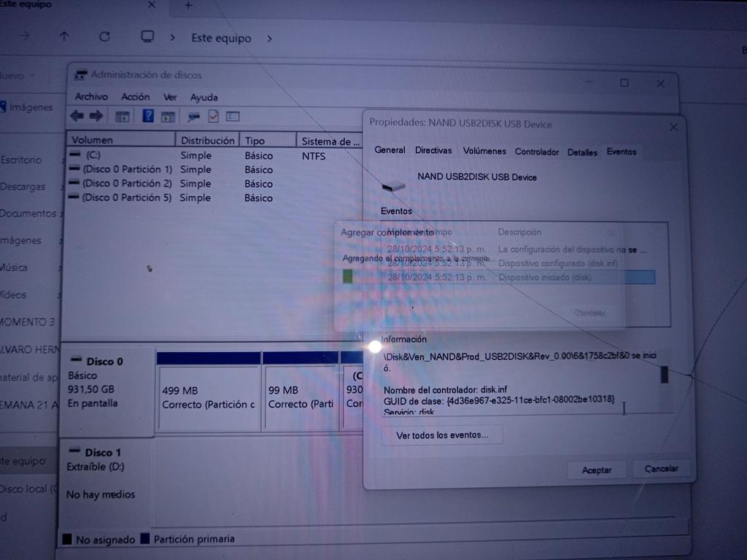Switch to the Volúmenes tab
The height and width of the screenshot is (560, 747).
pos(484,151)
